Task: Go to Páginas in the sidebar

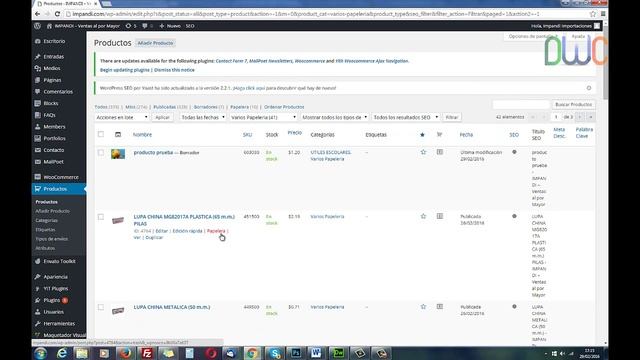Action: tap(52, 80)
